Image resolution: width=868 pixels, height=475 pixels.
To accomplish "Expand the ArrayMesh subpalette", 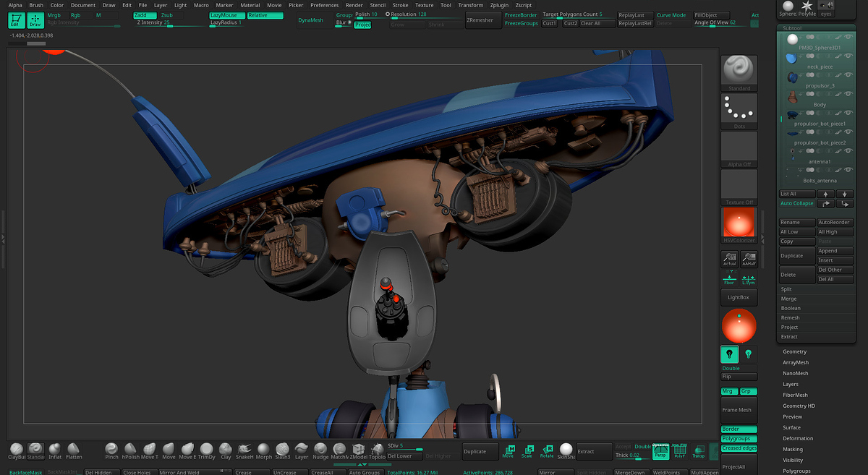I will click(796, 363).
